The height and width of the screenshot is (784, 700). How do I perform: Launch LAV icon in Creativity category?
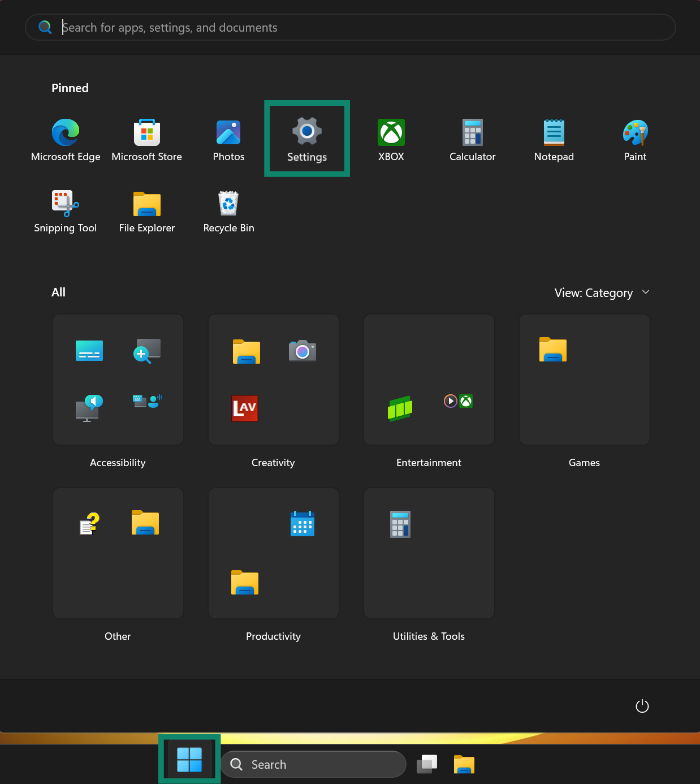pos(245,408)
